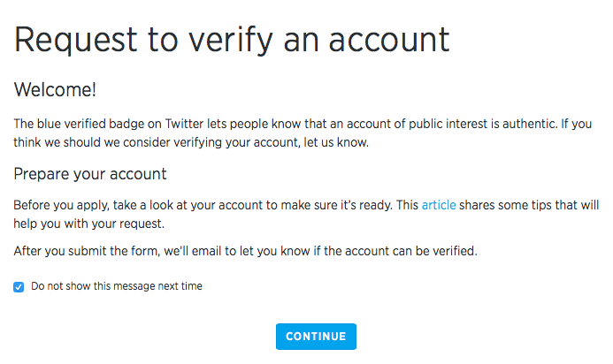Uncheck the 'Do not show this message' checkbox
This screenshot has height=364, width=613.
[19, 287]
